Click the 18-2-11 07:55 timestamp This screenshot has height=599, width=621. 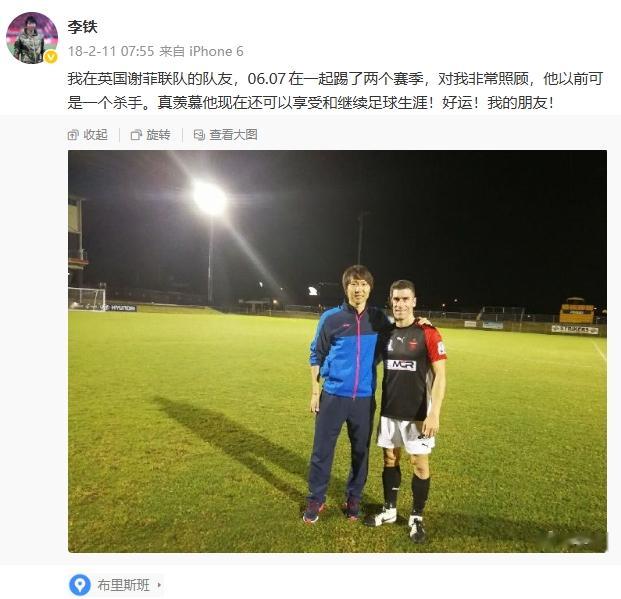(x=111, y=52)
